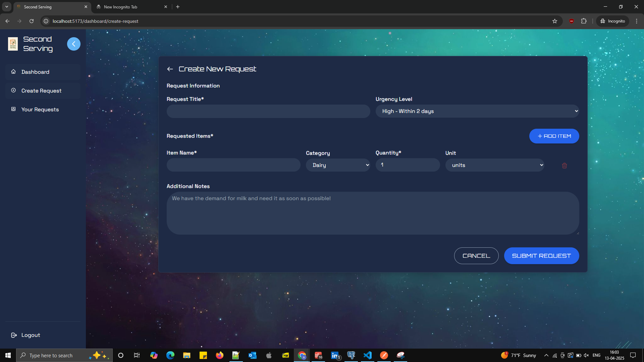The image size is (644, 362).
Task: Open the Urgency Level dropdown
Action: pos(477,111)
